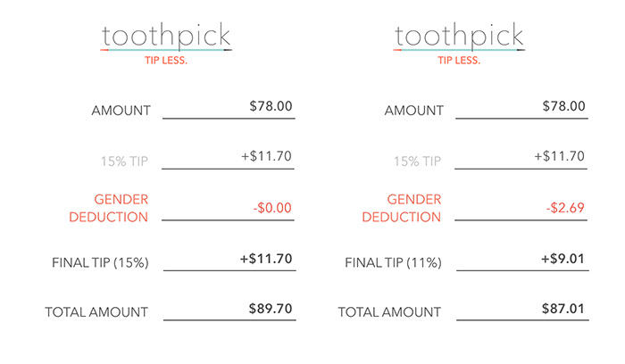Click the FINAL TIP (15%) label
The image size is (625, 364).
point(100,263)
